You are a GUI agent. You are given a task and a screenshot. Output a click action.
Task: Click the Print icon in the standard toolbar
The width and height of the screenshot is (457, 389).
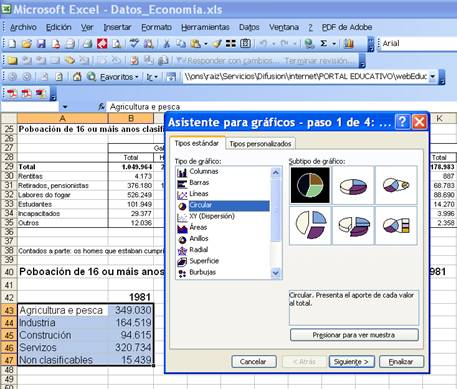point(87,44)
